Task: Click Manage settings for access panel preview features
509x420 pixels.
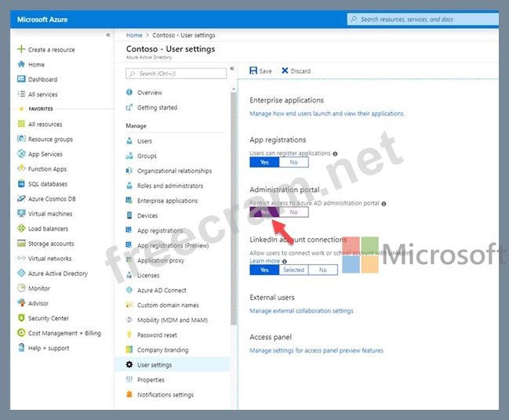Action: tap(316, 350)
